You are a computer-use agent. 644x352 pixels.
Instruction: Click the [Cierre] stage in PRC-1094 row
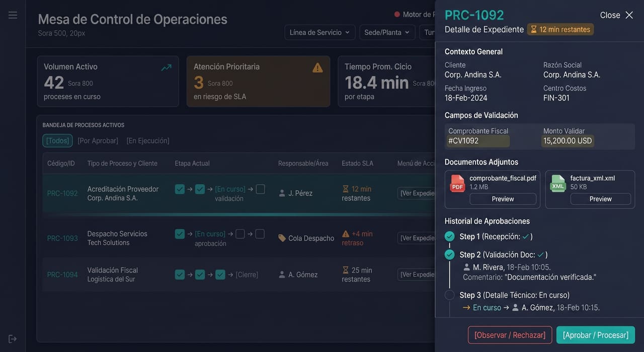[x=247, y=274]
